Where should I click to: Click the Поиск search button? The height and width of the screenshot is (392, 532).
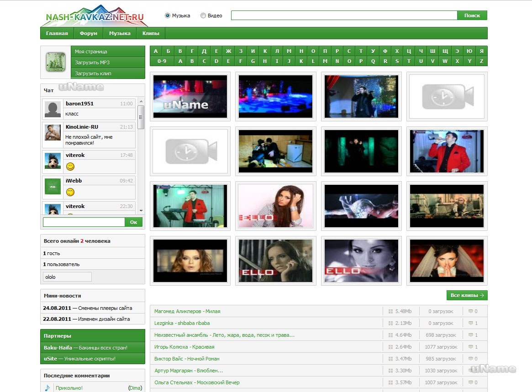[472, 15]
